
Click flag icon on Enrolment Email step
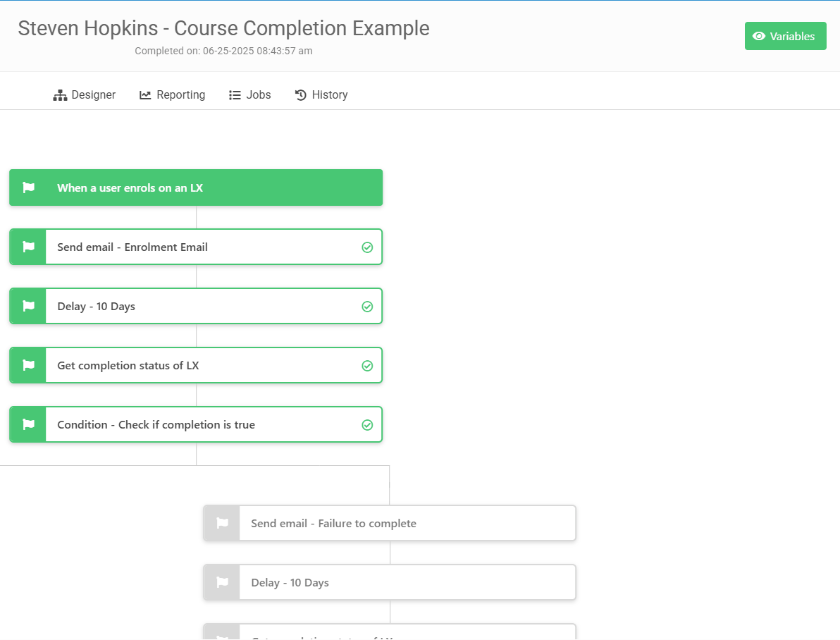click(x=28, y=247)
